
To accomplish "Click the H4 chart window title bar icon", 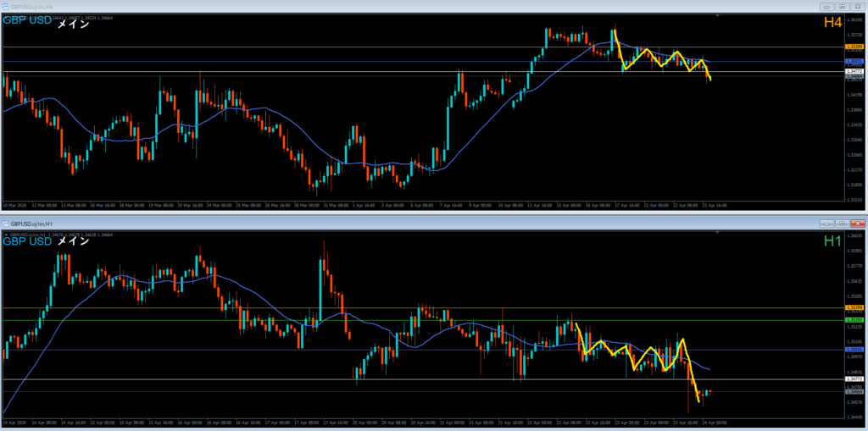I will click(5, 6).
